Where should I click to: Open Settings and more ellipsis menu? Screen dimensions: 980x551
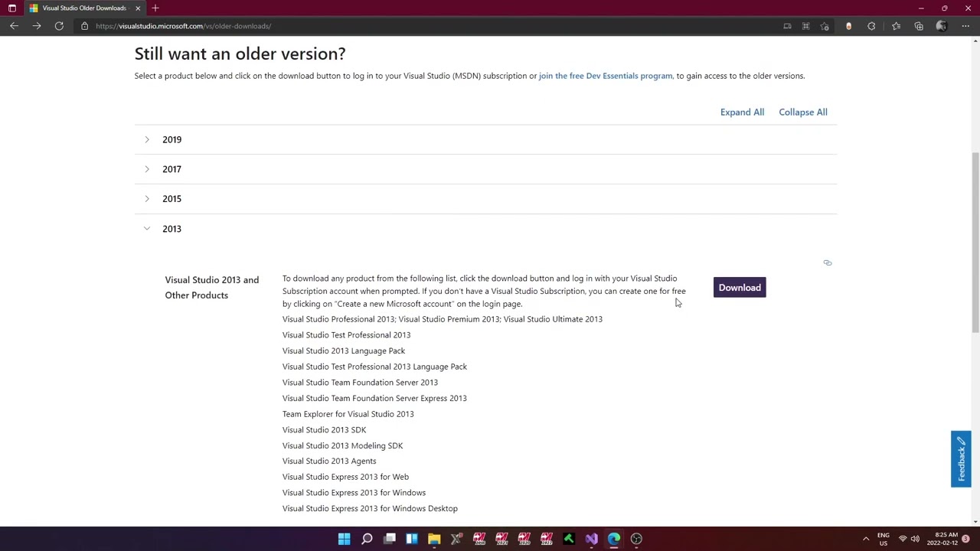965,26
